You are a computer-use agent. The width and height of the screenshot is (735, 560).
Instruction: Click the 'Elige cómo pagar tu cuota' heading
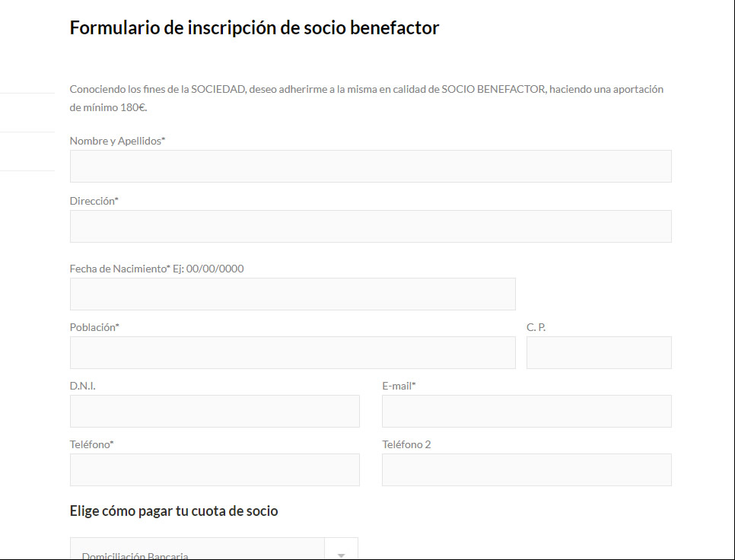click(173, 511)
